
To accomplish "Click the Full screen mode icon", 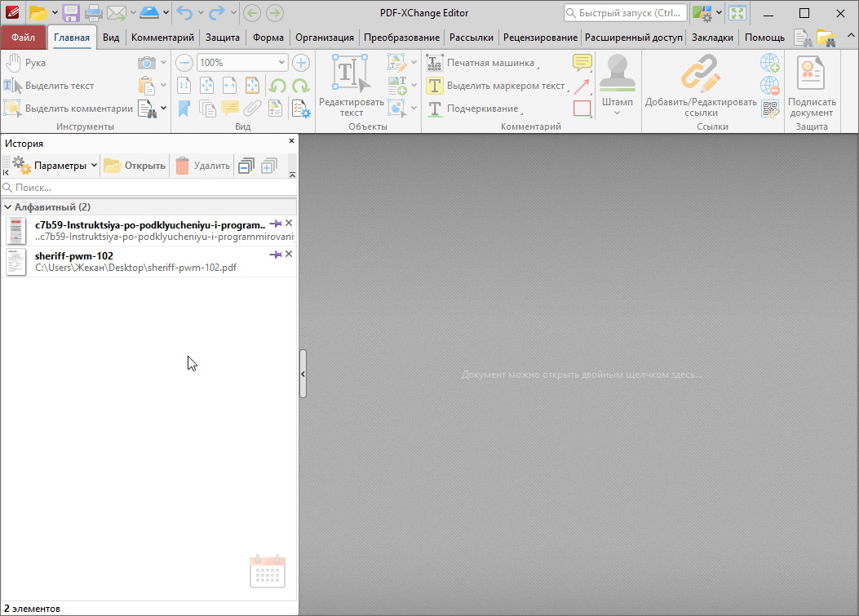I will click(x=737, y=12).
